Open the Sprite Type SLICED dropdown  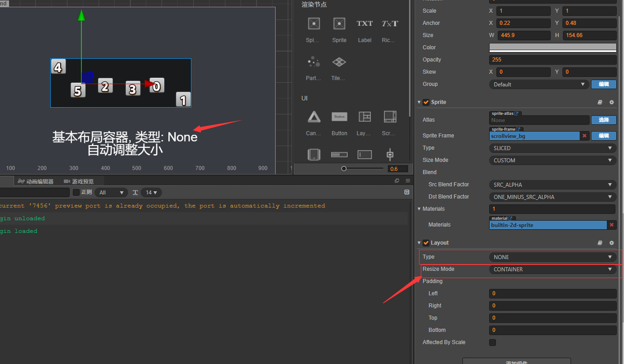tap(553, 148)
